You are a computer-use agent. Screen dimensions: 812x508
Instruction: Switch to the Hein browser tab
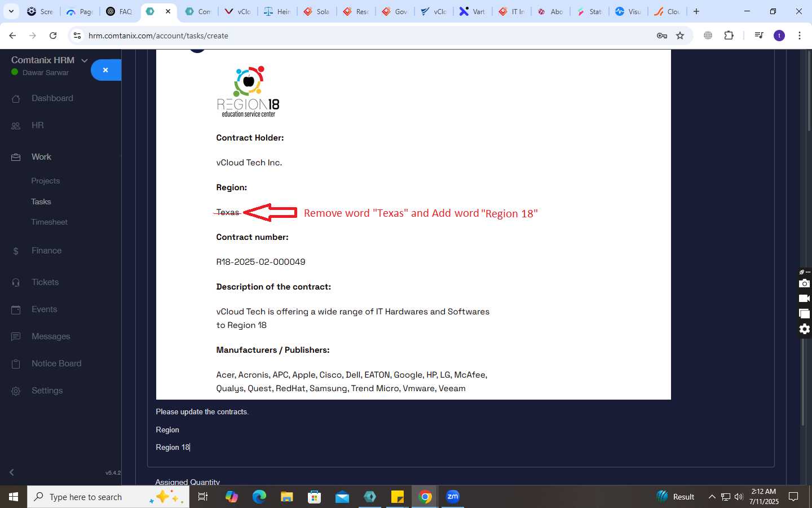pos(277,11)
